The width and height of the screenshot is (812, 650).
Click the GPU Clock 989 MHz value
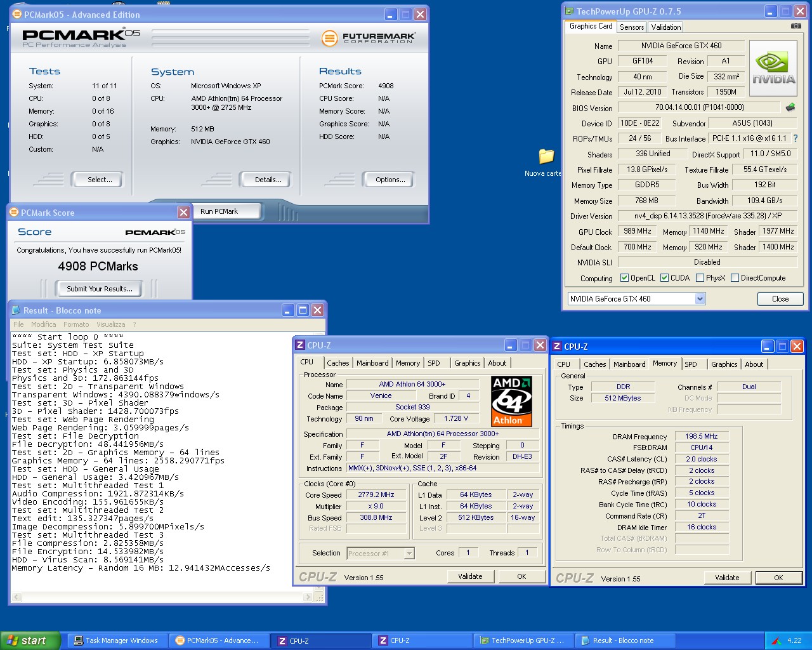click(638, 231)
